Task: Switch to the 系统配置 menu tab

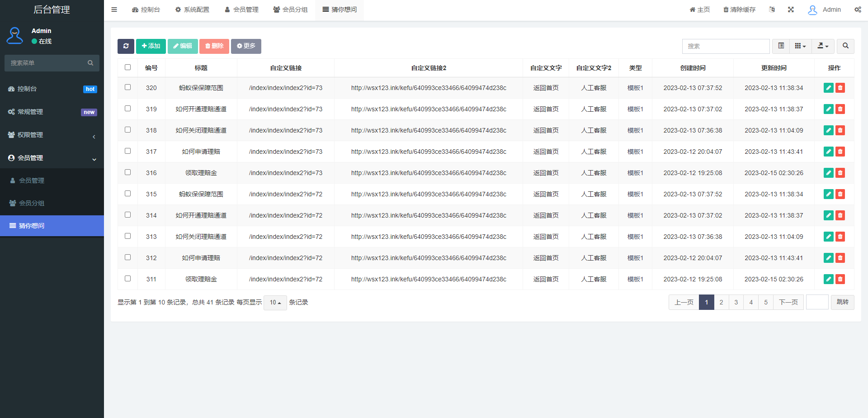Action: (192, 9)
